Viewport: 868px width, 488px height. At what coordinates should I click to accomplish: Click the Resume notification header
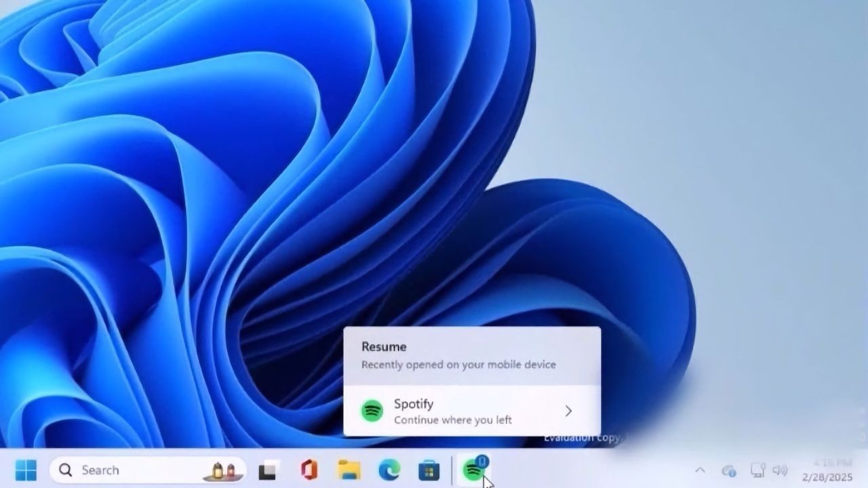384,346
